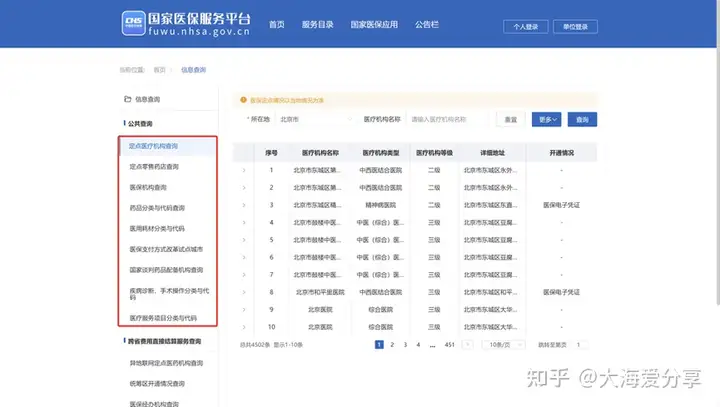
Task: Click into the 医疗机构名称 input field
Action: tap(449, 119)
